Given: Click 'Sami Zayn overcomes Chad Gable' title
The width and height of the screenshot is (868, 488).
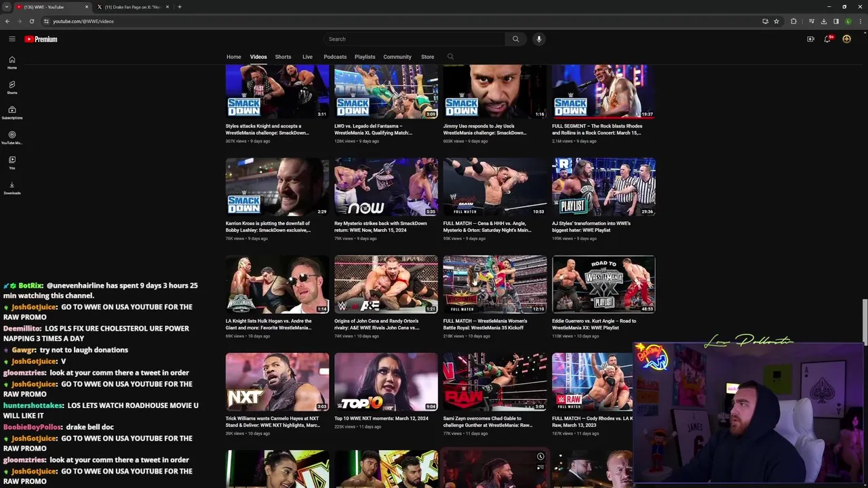Looking at the screenshot, I should (x=488, y=422).
